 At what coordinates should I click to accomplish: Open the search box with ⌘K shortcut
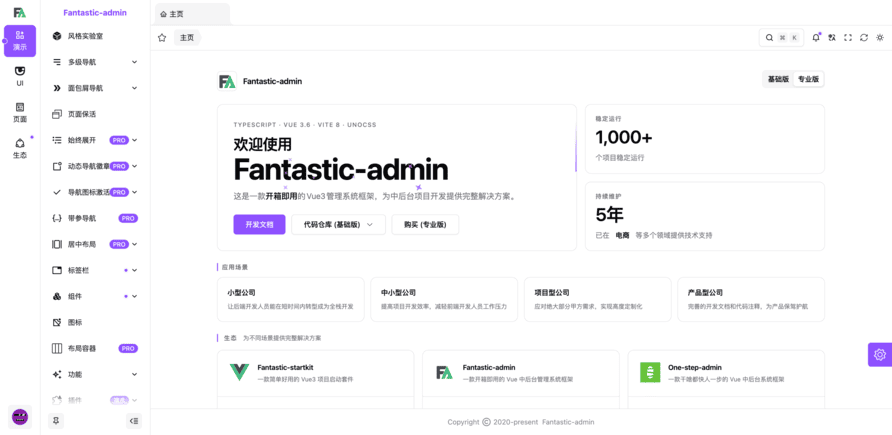pyautogui.click(x=781, y=37)
